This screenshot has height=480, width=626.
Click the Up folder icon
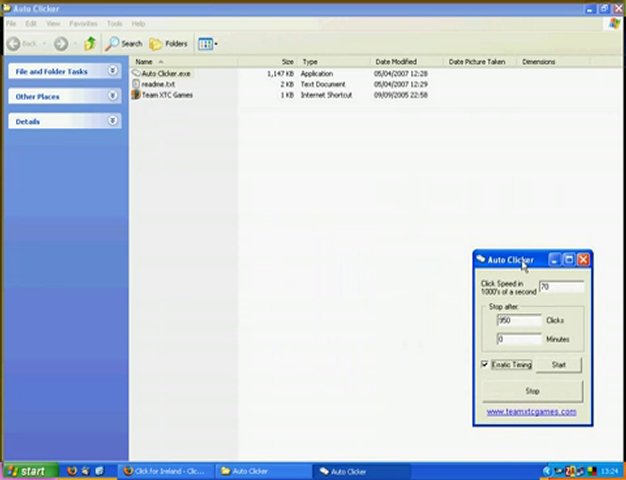(90, 43)
